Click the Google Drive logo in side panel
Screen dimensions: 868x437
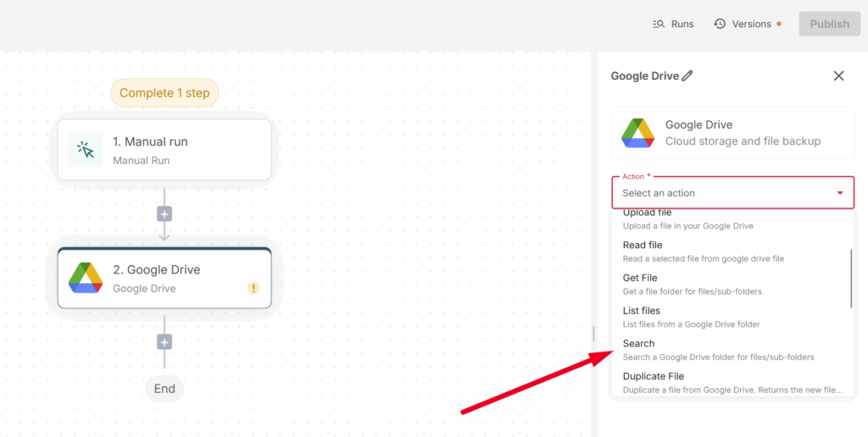coord(637,133)
